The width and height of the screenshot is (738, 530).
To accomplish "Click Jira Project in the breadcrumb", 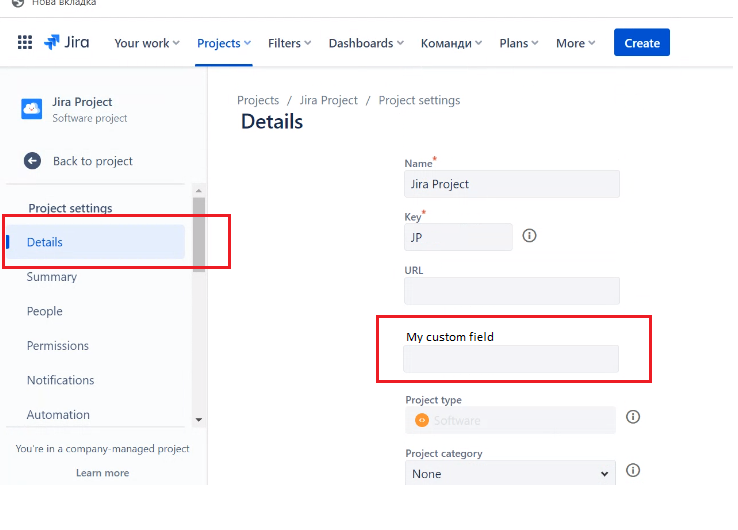I will (x=329, y=100).
